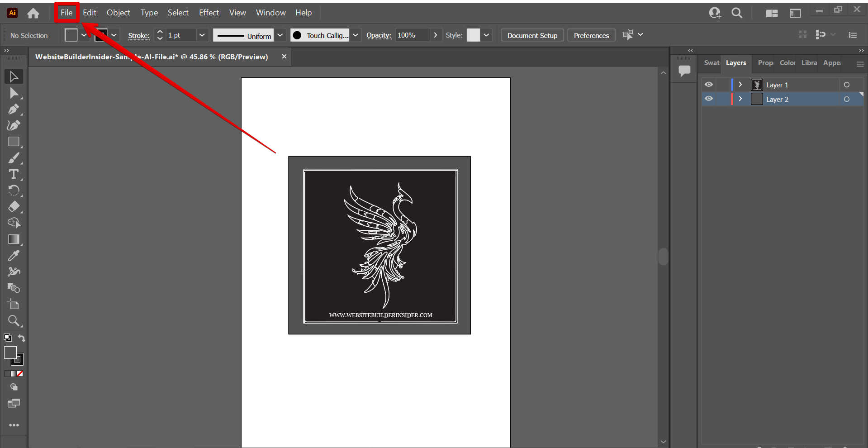The image size is (868, 448).
Task: Click Layer 1 target circle
Action: pyautogui.click(x=846, y=85)
